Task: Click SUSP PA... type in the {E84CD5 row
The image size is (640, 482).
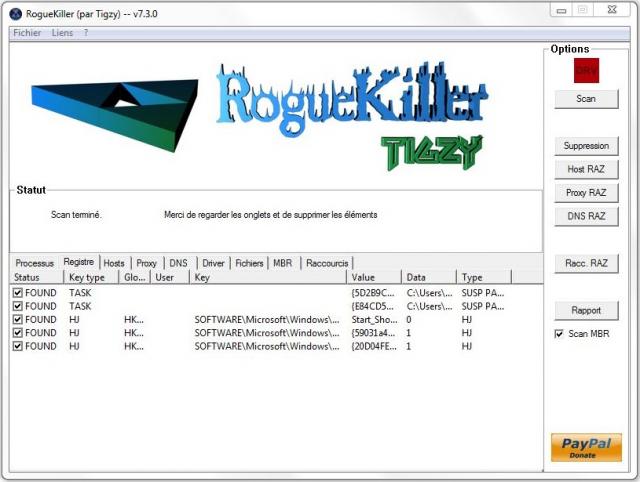Action: [x=483, y=306]
